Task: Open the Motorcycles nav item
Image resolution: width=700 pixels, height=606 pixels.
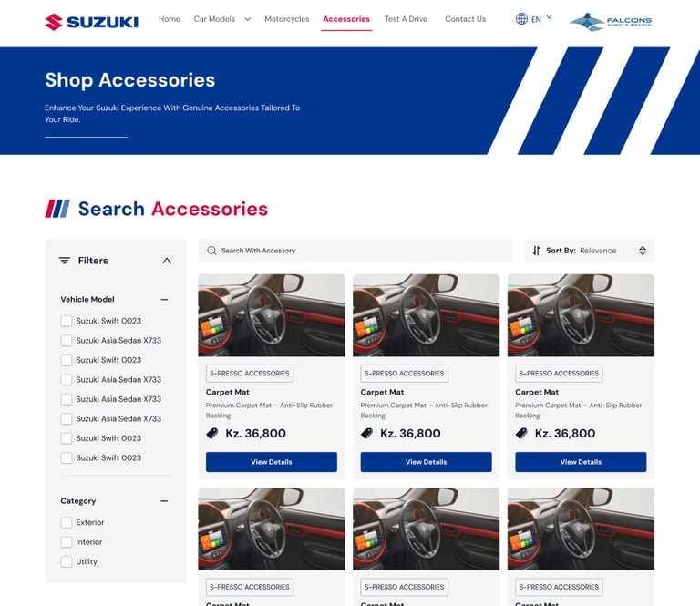Action: click(x=286, y=19)
